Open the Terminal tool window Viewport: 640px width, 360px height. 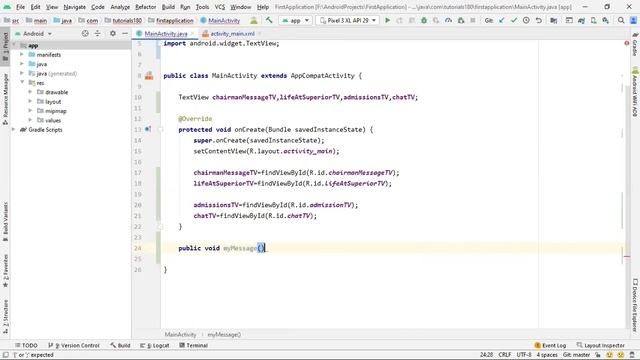coord(194,345)
